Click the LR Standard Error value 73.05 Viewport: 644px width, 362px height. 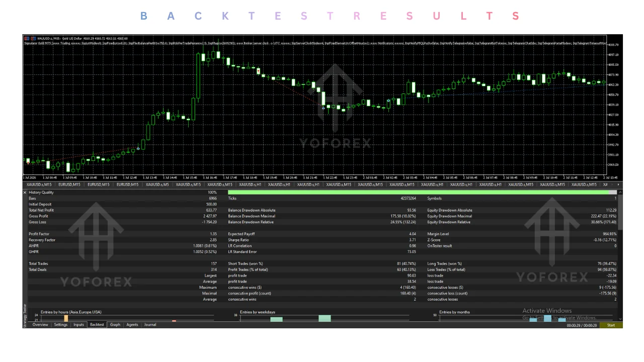[412, 251]
